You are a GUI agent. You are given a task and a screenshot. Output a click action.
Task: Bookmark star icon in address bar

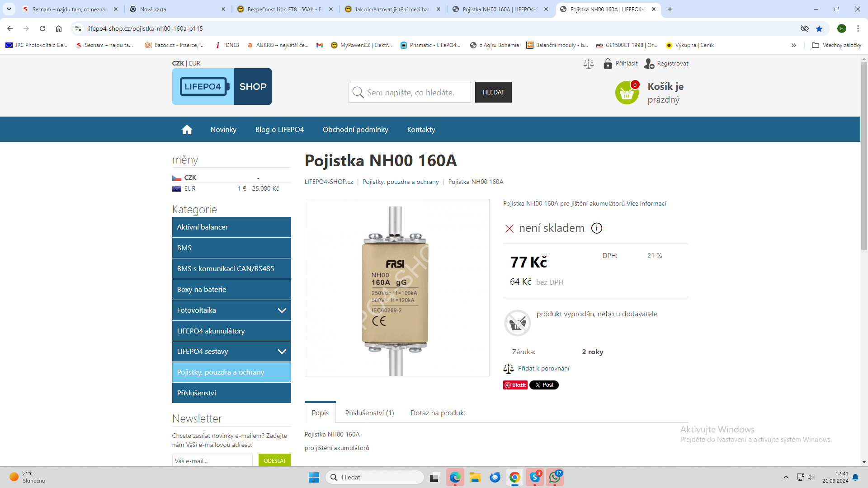819,28
